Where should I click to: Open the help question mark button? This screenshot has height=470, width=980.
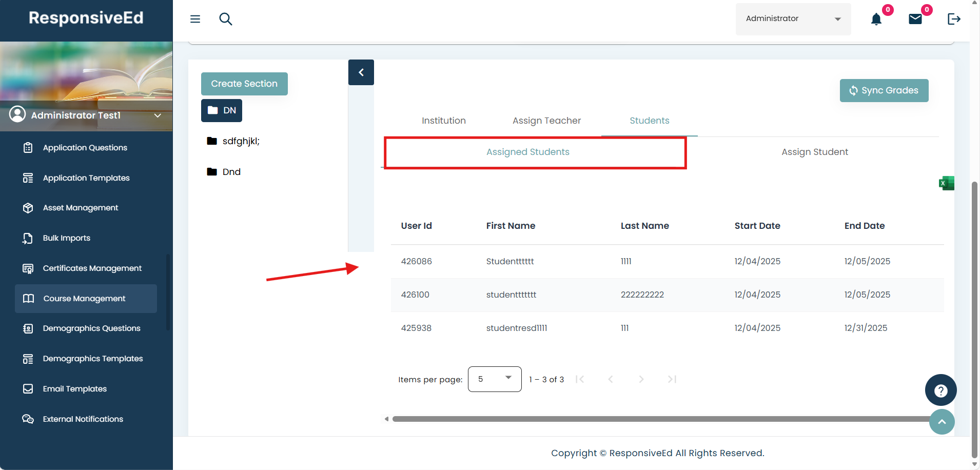(940, 390)
